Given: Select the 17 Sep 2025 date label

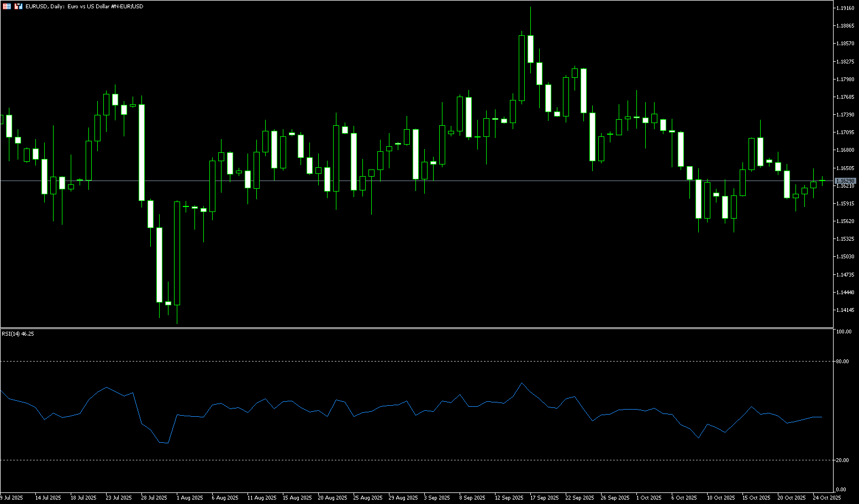Looking at the screenshot, I should click(544, 498).
